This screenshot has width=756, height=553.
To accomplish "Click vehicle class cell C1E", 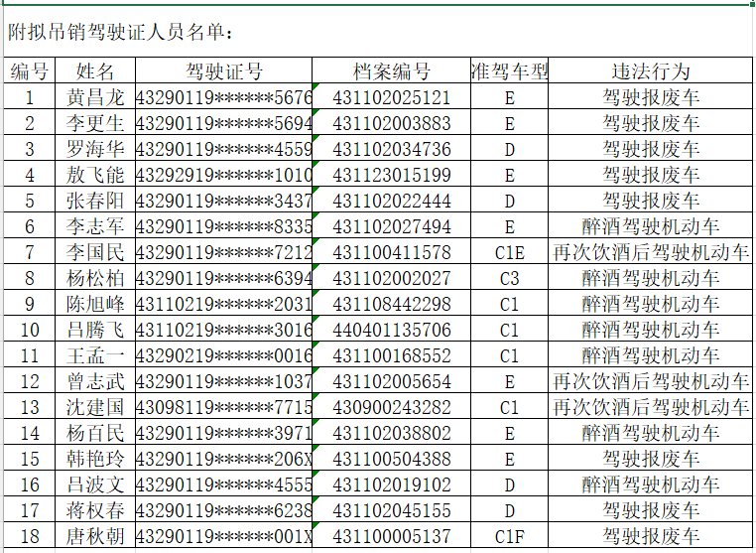I will click(x=510, y=252).
